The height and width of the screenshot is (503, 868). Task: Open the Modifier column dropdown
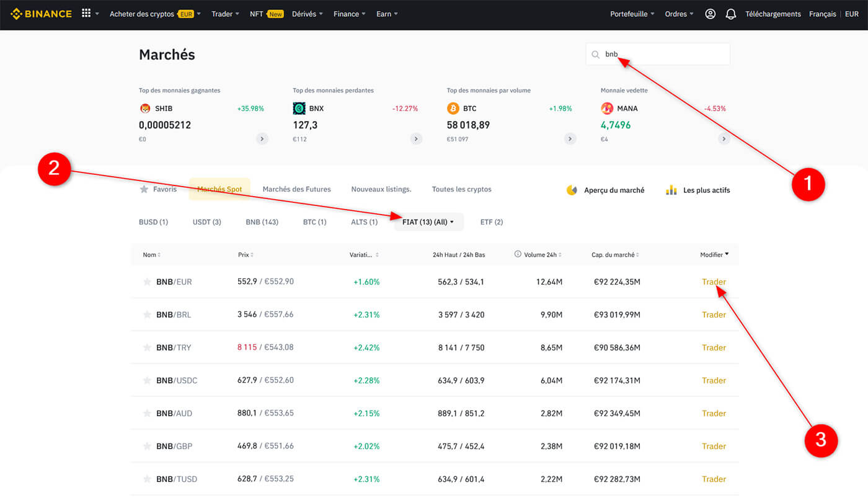(714, 254)
